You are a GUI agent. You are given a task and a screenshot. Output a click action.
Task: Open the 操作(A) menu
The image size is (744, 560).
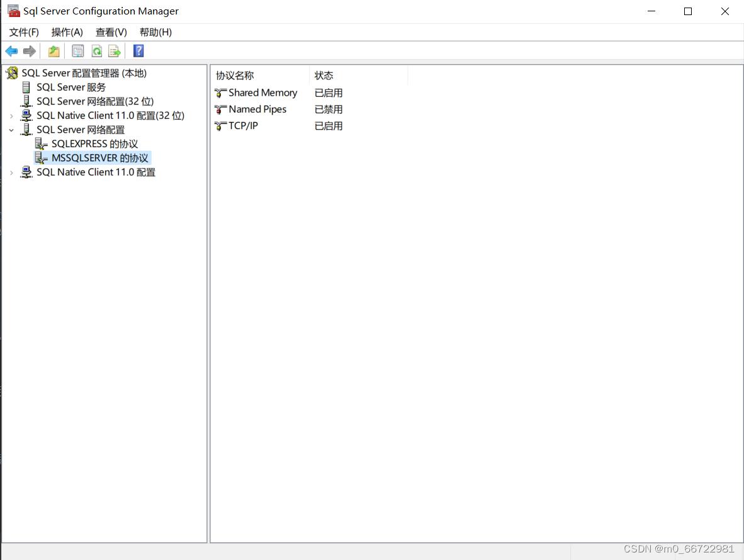tap(67, 32)
